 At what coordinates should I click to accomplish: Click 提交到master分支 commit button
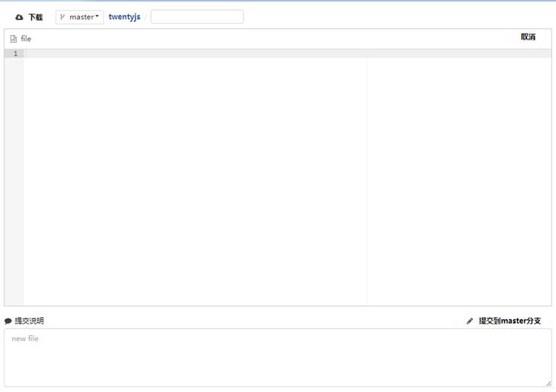(x=504, y=320)
